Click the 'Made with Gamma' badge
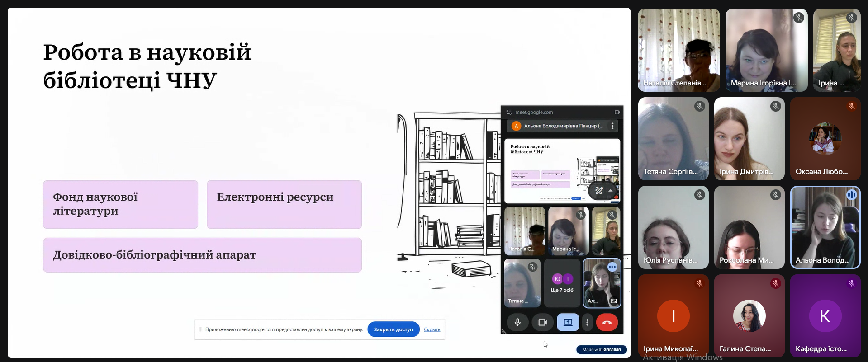The image size is (868, 362). [x=602, y=349]
